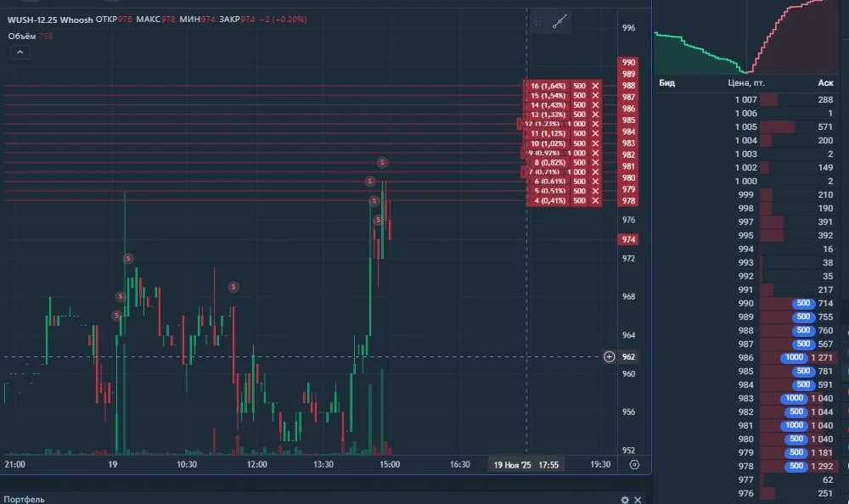Click the 19 Ноя '25 17:55 time label
The image size is (849, 504).
pyautogui.click(x=526, y=465)
